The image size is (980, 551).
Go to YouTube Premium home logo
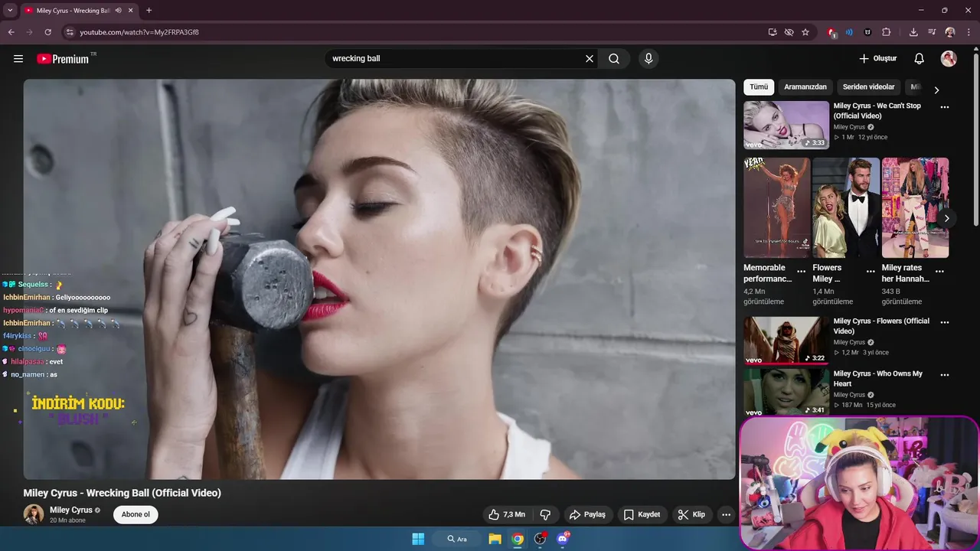63,59
